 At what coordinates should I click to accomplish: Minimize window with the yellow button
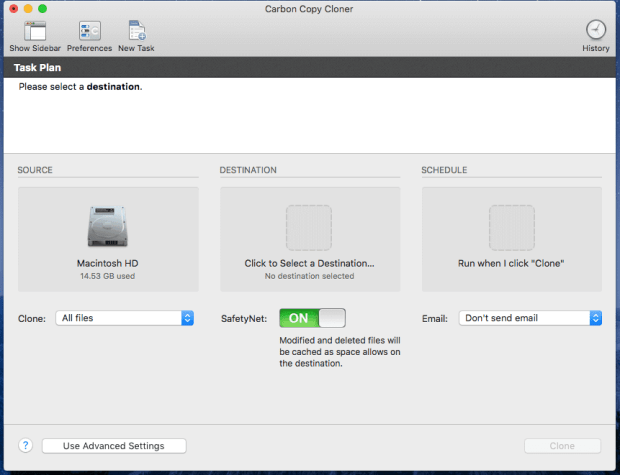[28, 9]
